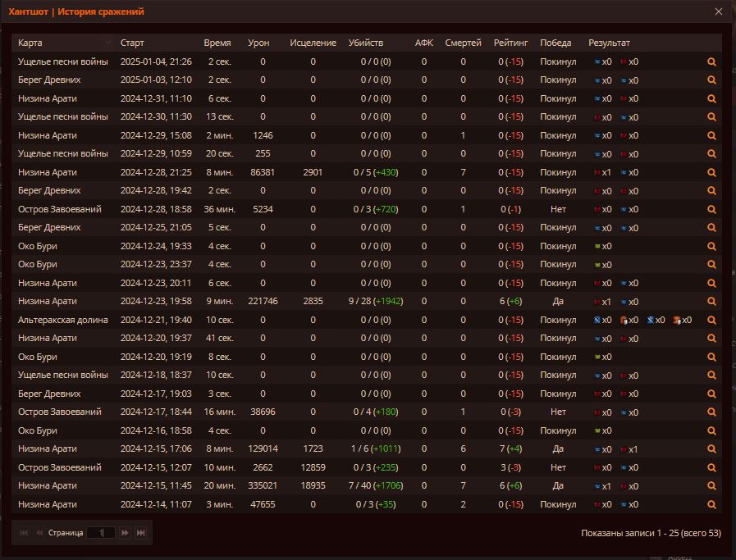
Task: Show details for battle 2024-12-23, 20:11
Action: [x=711, y=284]
